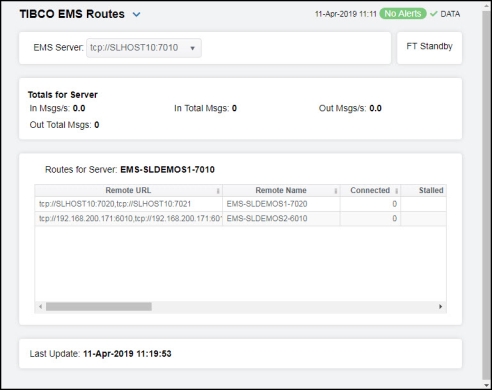Click the table's scroll left arrow
This screenshot has height=390, width=492.
click(40, 307)
